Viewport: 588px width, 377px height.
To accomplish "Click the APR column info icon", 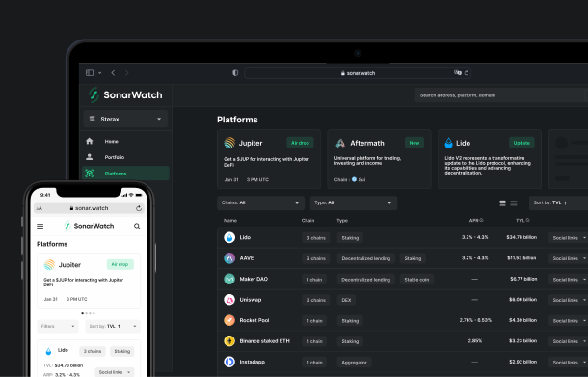I will pyautogui.click(x=482, y=220).
